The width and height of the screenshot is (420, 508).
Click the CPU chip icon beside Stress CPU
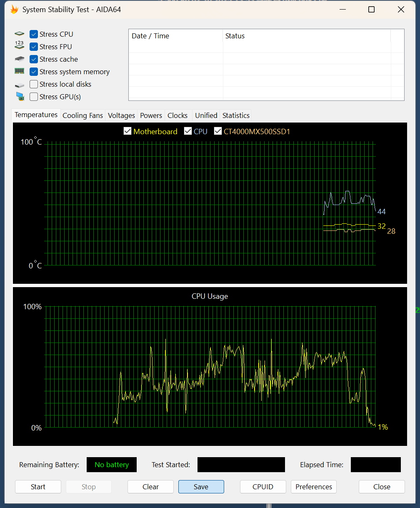point(20,34)
